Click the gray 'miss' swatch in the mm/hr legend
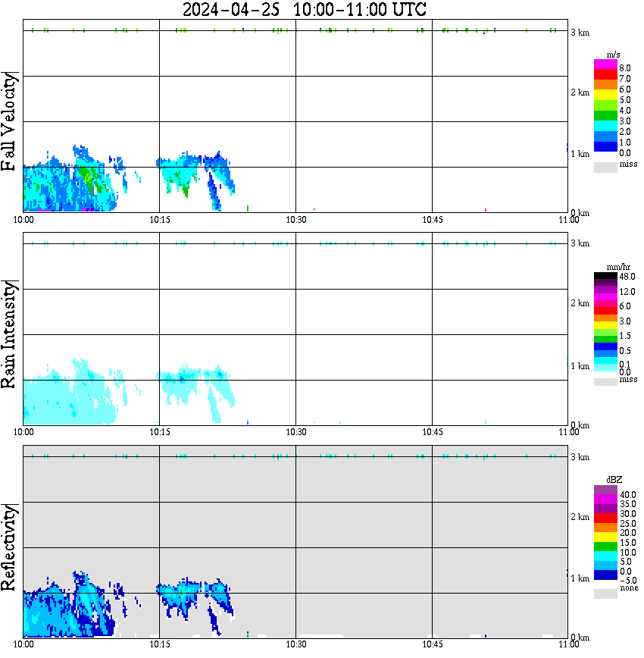This screenshot has width=644, height=658. pyautogui.click(x=605, y=382)
